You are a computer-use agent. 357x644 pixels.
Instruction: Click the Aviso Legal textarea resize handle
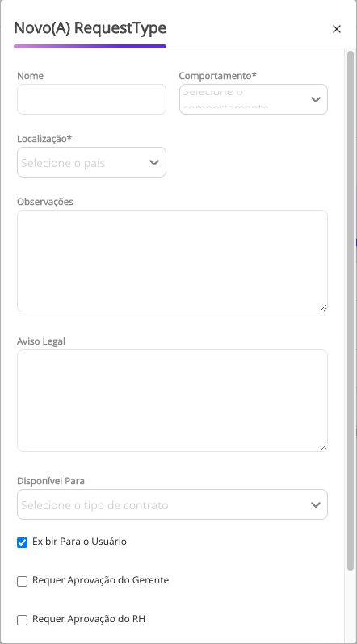coord(323,447)
